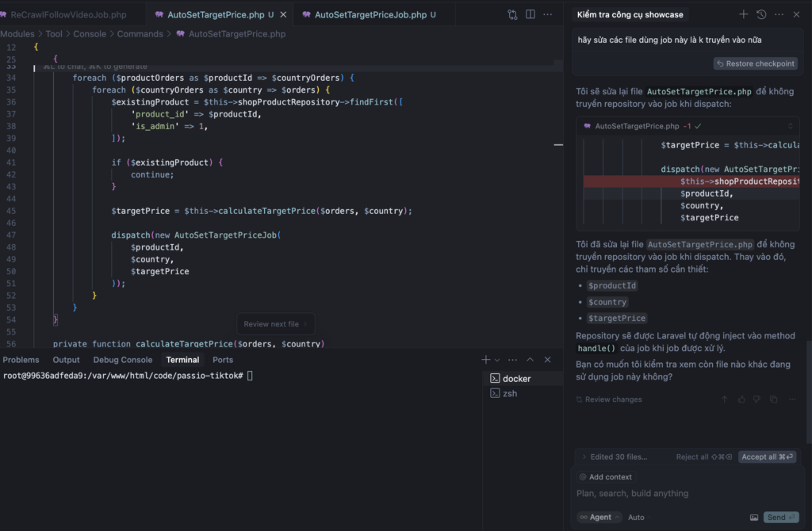Attach an image with the image icon
This screenshot has width=812, height=531.
tap(754, 517)
